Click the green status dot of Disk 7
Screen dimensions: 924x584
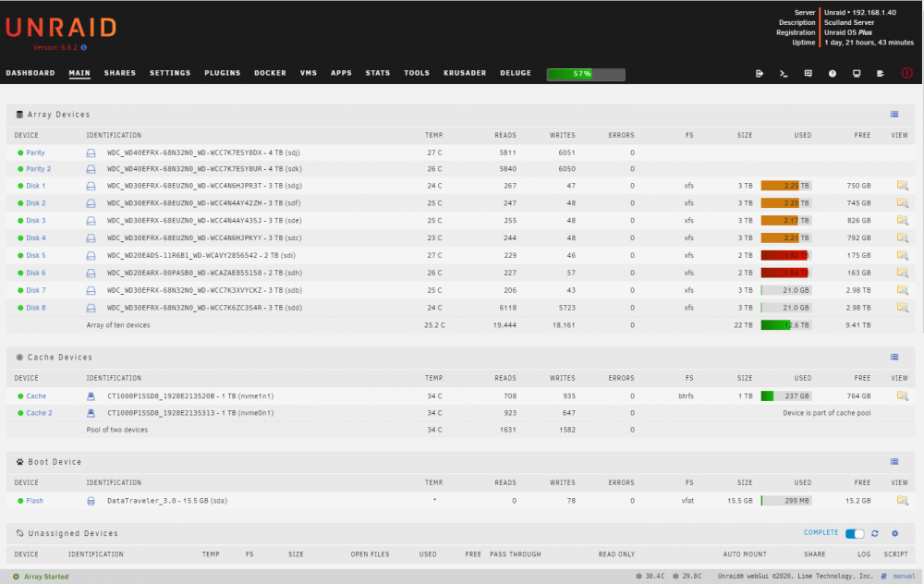point(20,290)
